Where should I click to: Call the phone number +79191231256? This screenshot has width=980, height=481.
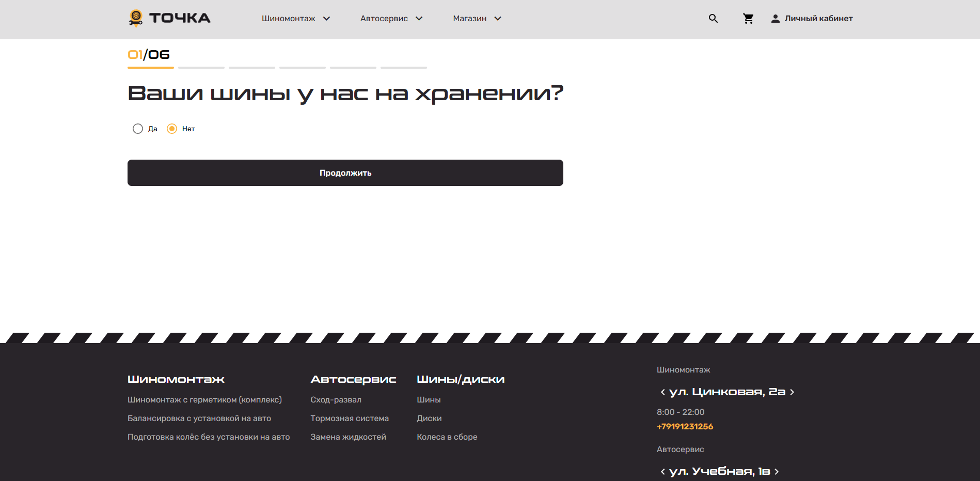(685, 426)
